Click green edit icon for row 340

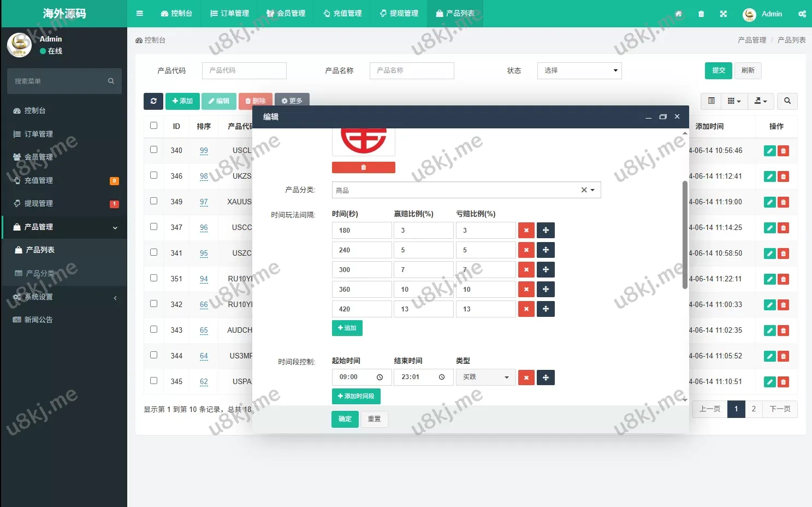769,151
